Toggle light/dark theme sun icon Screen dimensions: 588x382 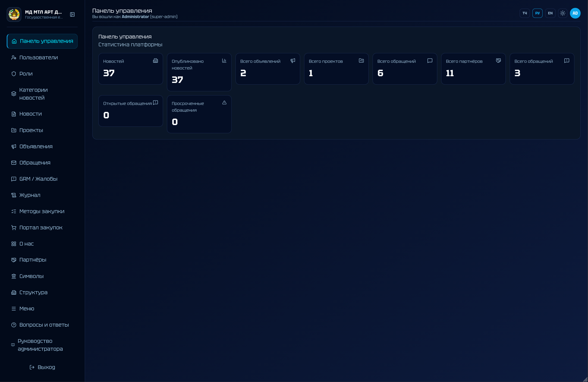click(563, 13)
